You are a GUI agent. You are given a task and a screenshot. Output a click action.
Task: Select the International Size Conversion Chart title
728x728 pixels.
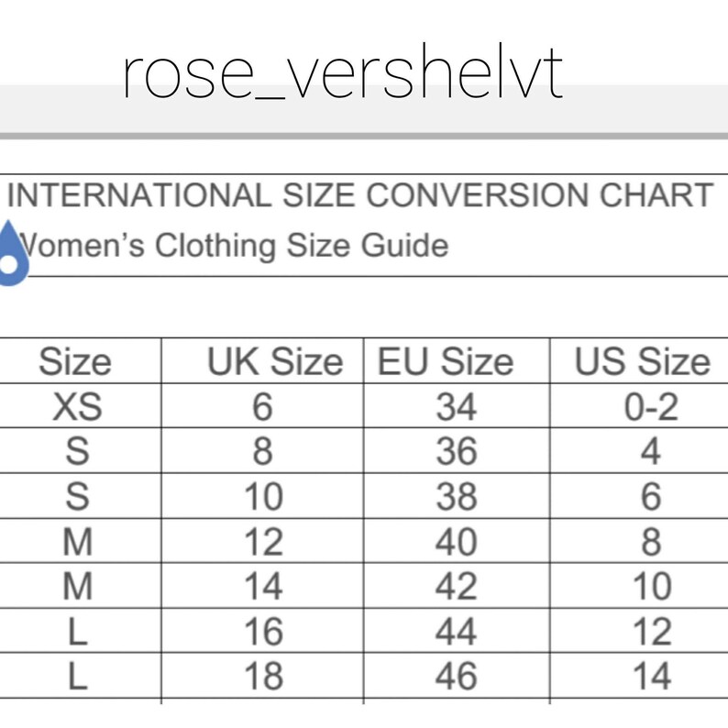(360, 195)
